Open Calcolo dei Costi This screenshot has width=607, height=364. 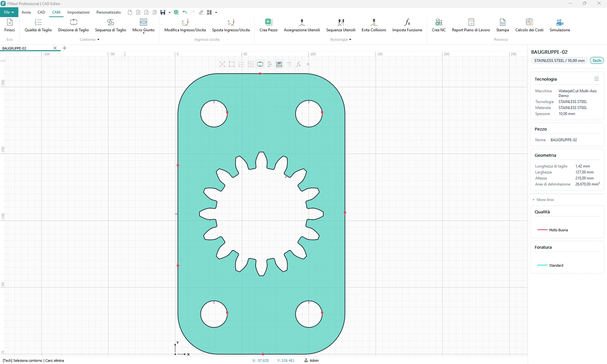click(x=529, y=25)
